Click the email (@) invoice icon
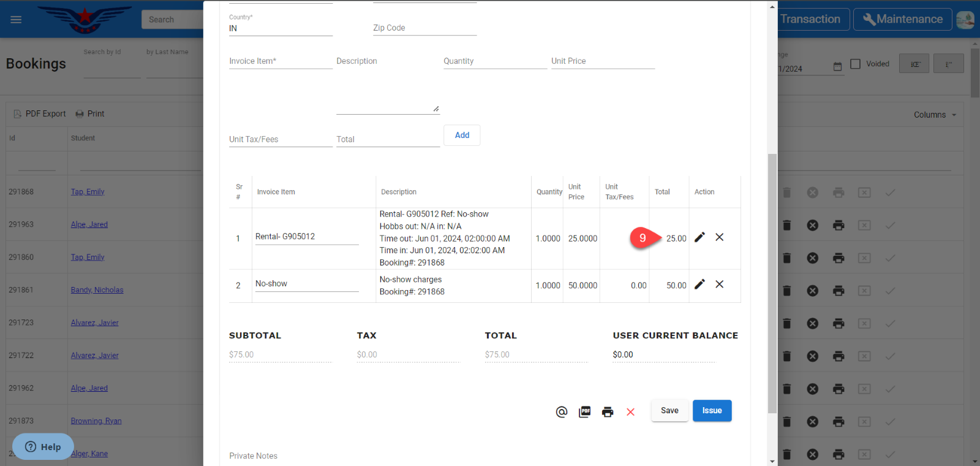Viewport: 980px width, 466px height. [561, 412]
